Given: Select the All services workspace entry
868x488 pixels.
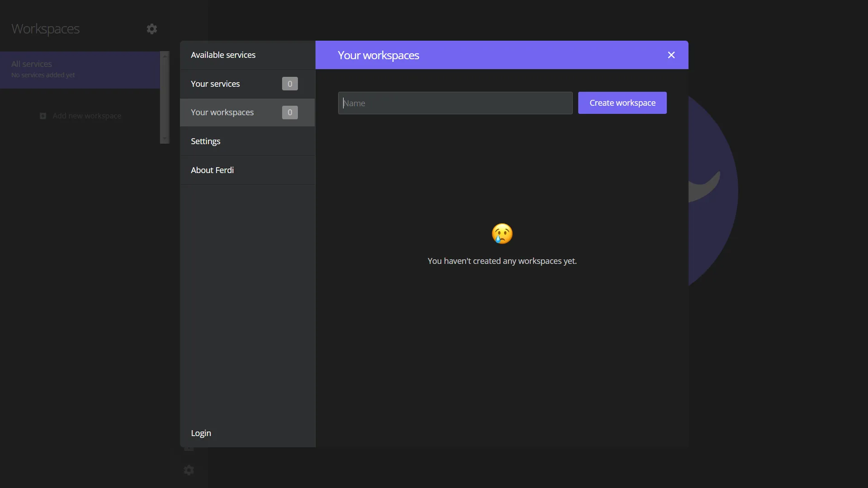Looking at the screenshot, I should pyautogui.click(x=79, y=70).
